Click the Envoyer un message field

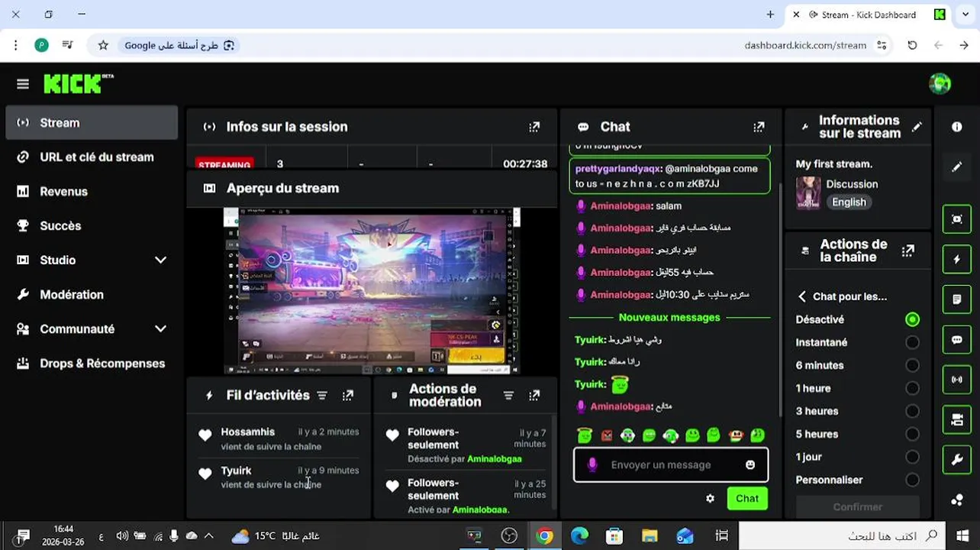click(x=671, y=464)
